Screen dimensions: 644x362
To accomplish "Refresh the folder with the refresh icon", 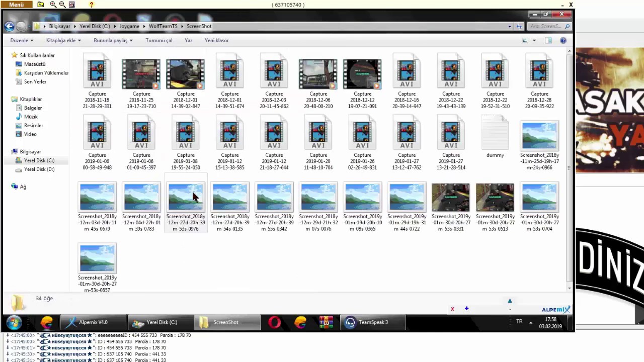I will (x=520, y=26).
